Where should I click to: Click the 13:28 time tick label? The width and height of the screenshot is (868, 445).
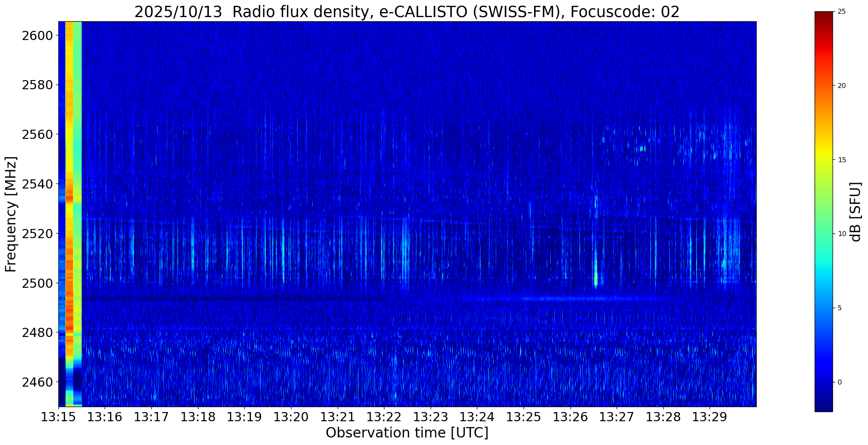tap(663, 417)
